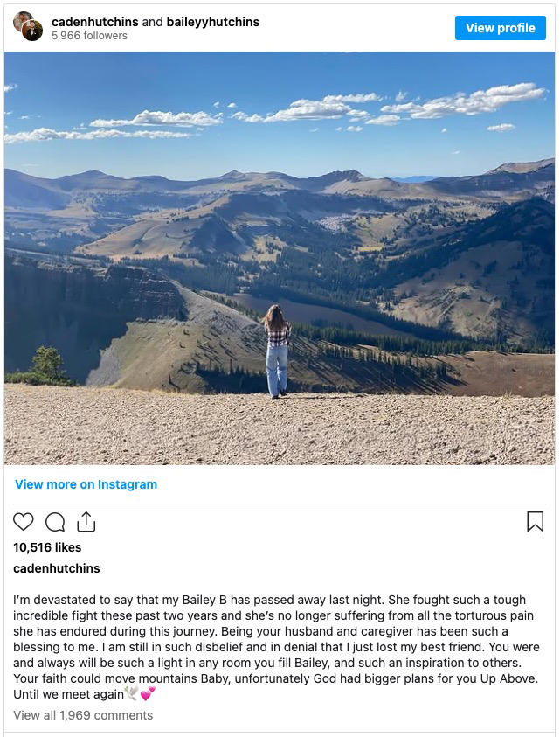Share the post using the upload arrow icon
This screenshot has width=560, height=737.
pos(84,520)
